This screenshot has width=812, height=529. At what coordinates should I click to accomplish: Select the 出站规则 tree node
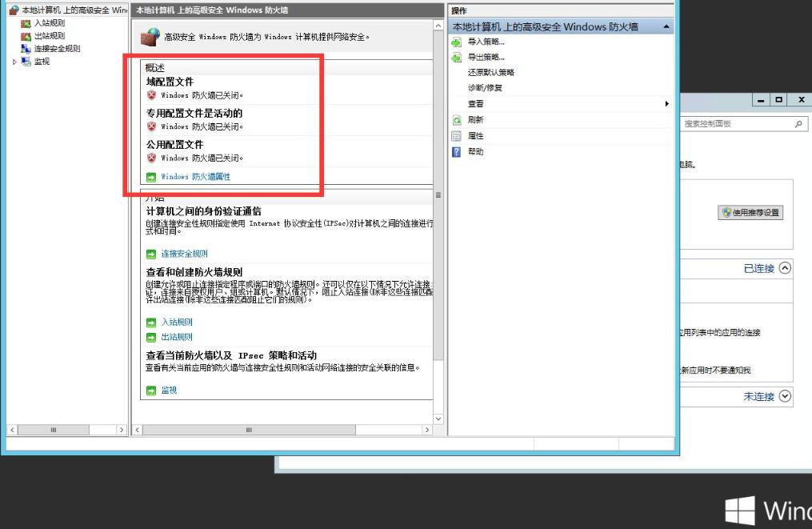click(49, 36)
